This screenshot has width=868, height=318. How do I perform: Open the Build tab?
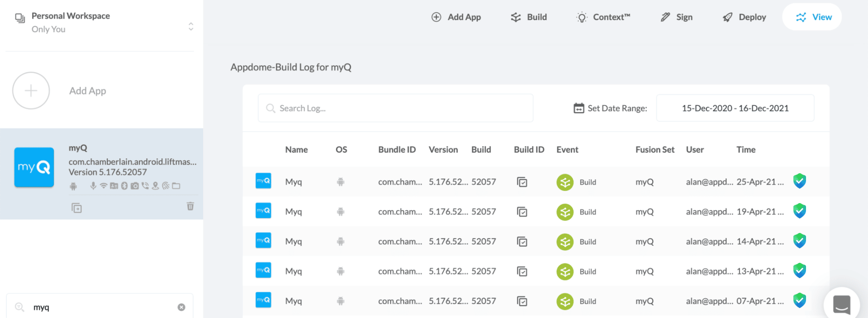pos(529,17)
